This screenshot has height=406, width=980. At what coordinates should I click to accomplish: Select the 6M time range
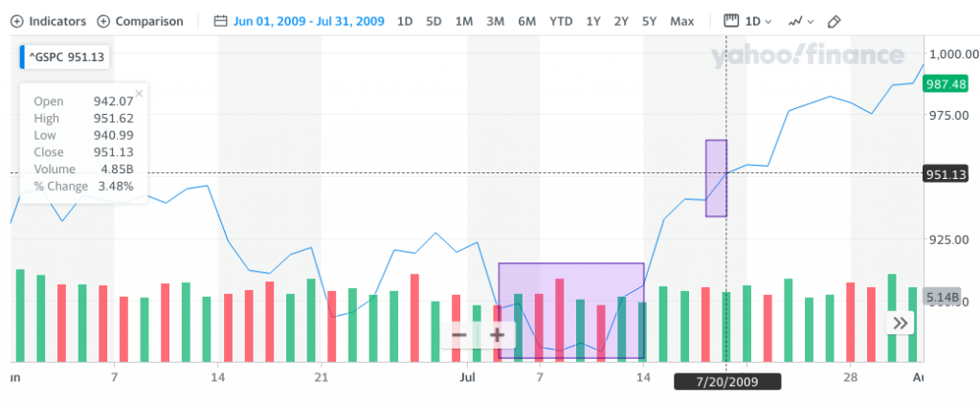526,21
